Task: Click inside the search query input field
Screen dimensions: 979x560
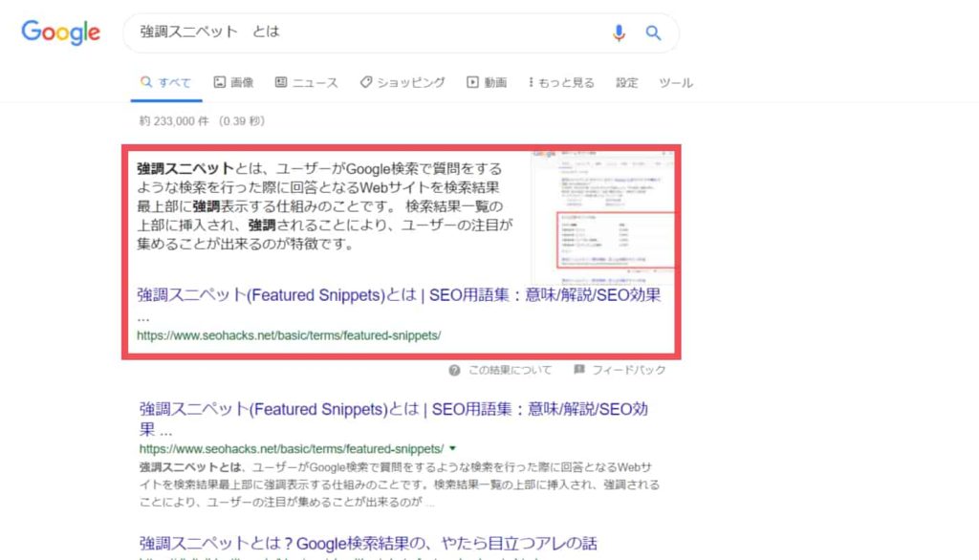Action: tap(363, 32)
